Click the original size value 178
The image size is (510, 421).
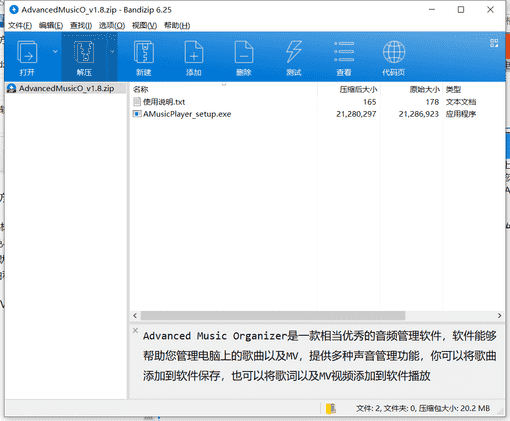click(x=432, y=102)
